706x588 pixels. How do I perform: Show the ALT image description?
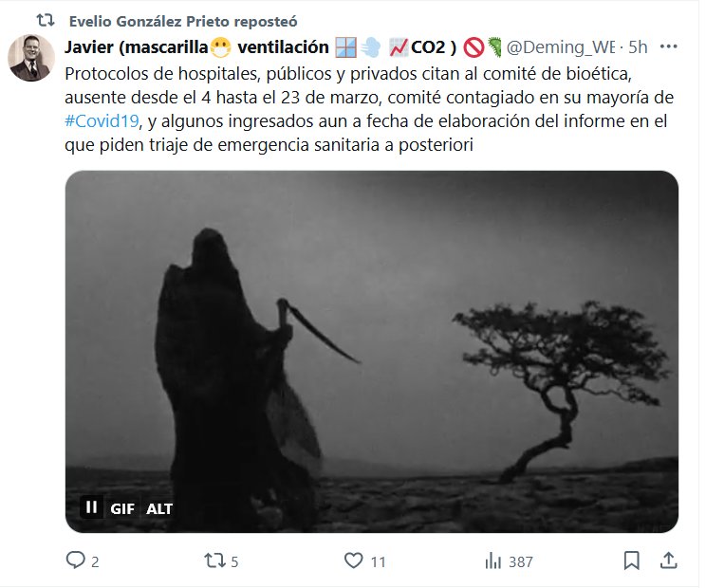tap(158, 509)
